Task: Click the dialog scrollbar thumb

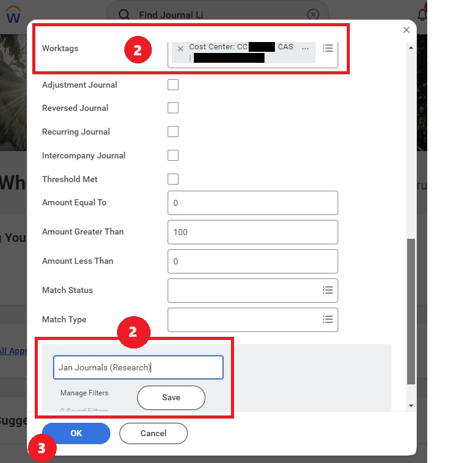Action: [x=411, y=311]
